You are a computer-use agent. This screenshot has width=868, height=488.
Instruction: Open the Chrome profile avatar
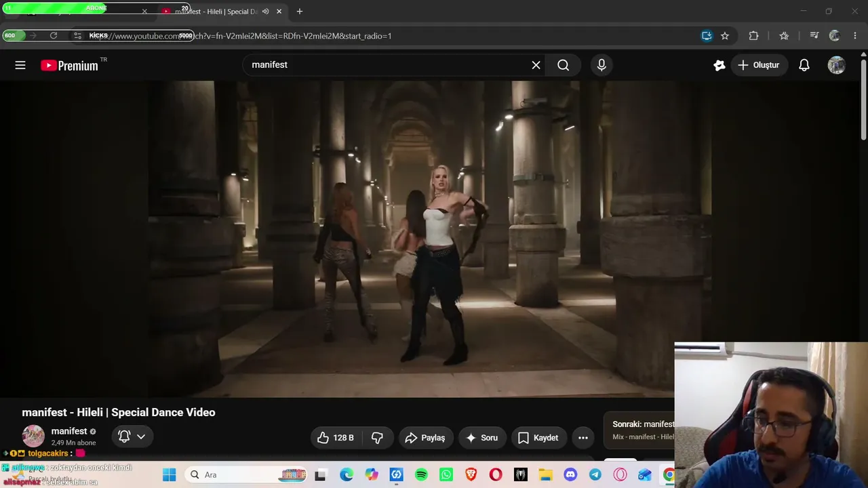(835, 36)
